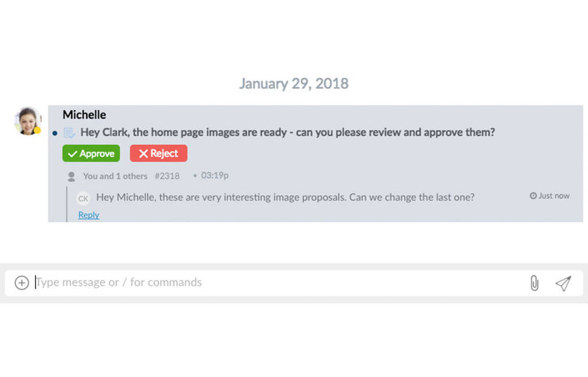Click the blue unread dot indicator
The height and width of the screenshot is (377, 588).
tap(55, 133)
